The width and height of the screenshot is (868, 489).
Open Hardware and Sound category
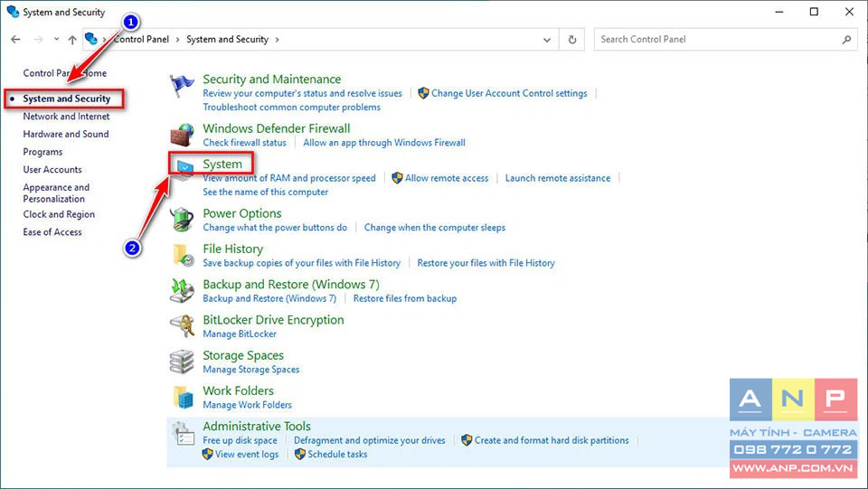coord(65,134)
